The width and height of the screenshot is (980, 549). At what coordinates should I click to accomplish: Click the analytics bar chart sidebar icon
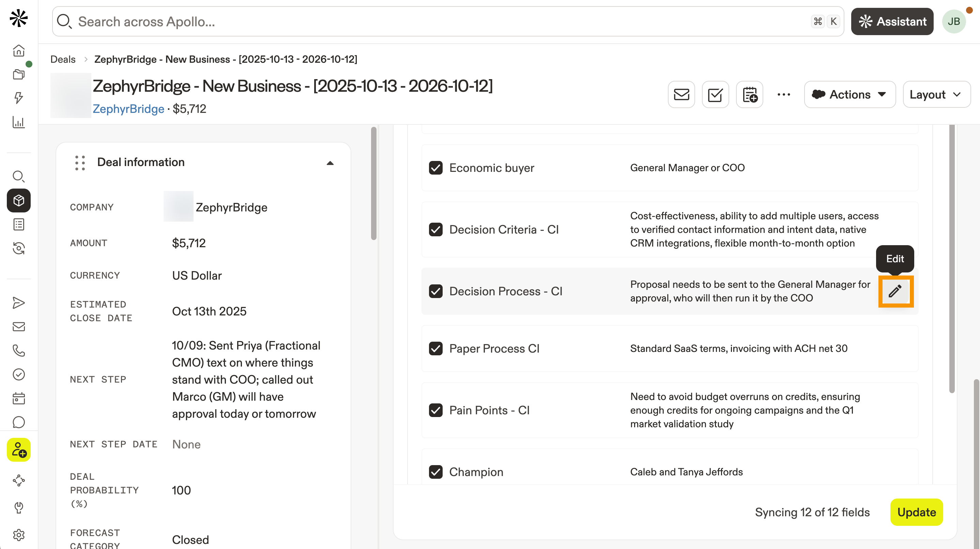coord(19,122)
